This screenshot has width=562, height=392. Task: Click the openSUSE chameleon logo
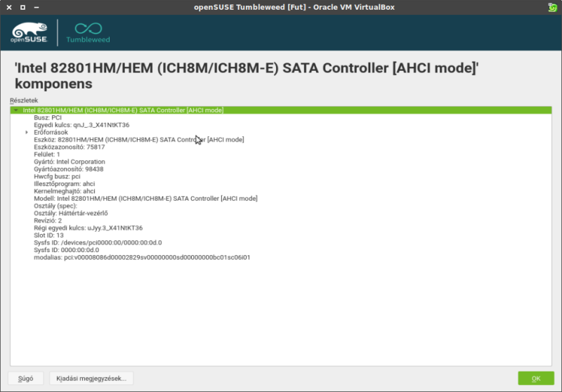coord(29,32)
